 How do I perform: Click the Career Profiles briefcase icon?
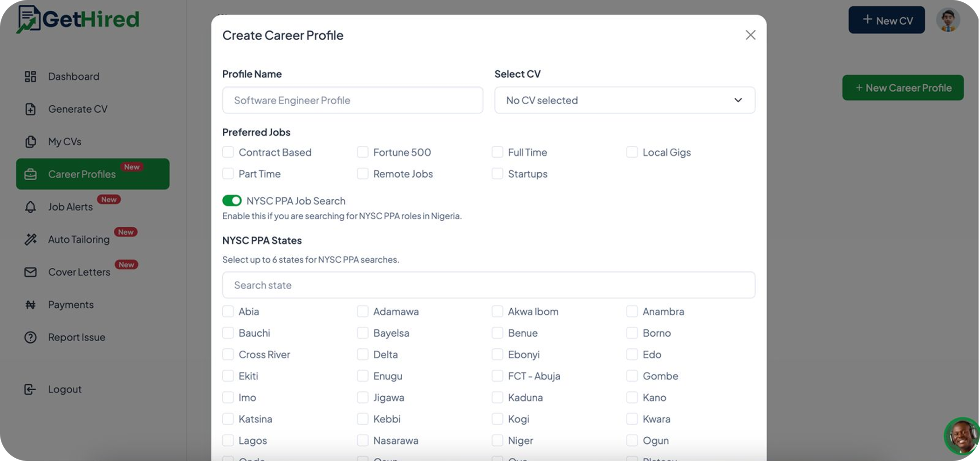click(x=31, y=174)
